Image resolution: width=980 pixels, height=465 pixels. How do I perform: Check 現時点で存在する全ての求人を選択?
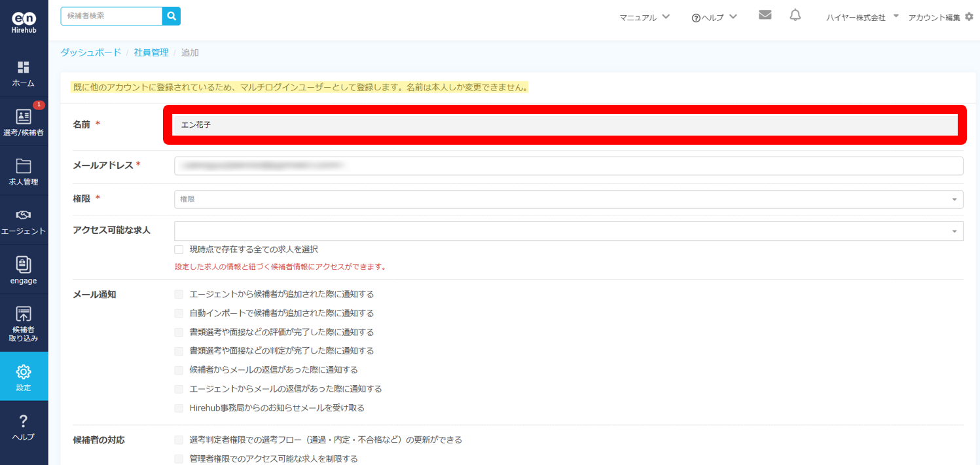pos(179,250)
